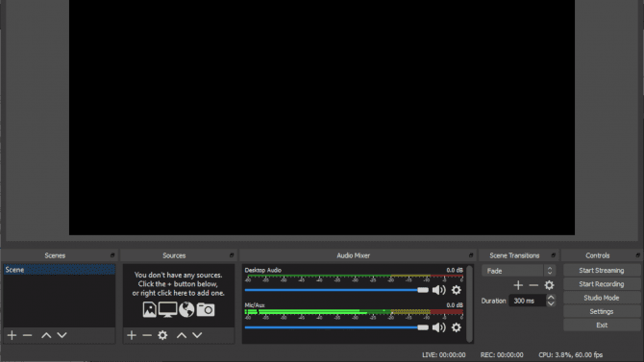The height and width of the screenshot is (362, 644).
Task: Mute Desktop Audio speaker icon
Action: [439, 290]
